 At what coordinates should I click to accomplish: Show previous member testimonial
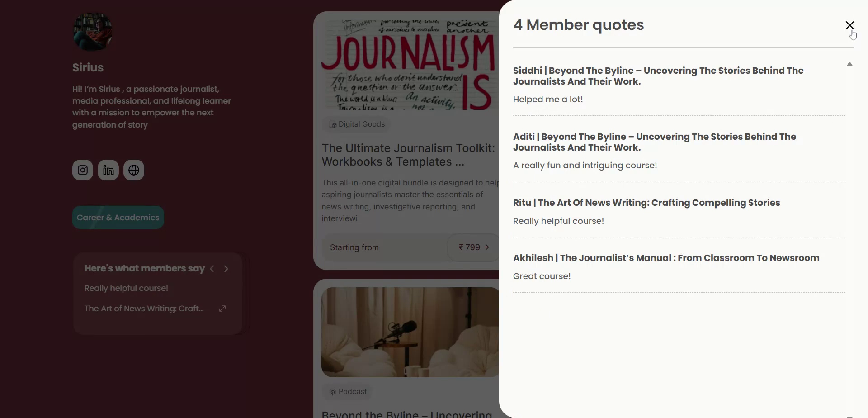coord(212,269)
